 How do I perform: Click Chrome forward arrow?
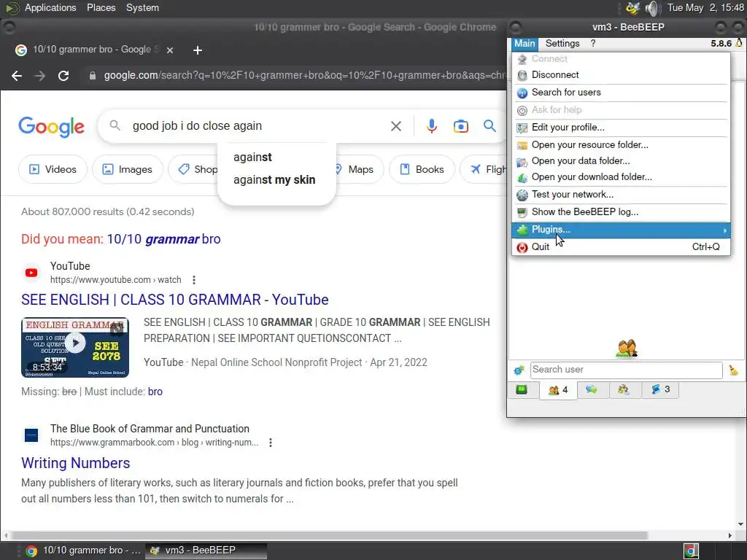tap(40, 76)
